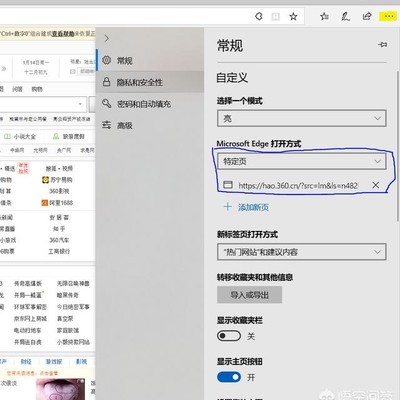Open the 影视 category link near page bottom
Viewport: 400px width, 400px height.
(81, 361)
